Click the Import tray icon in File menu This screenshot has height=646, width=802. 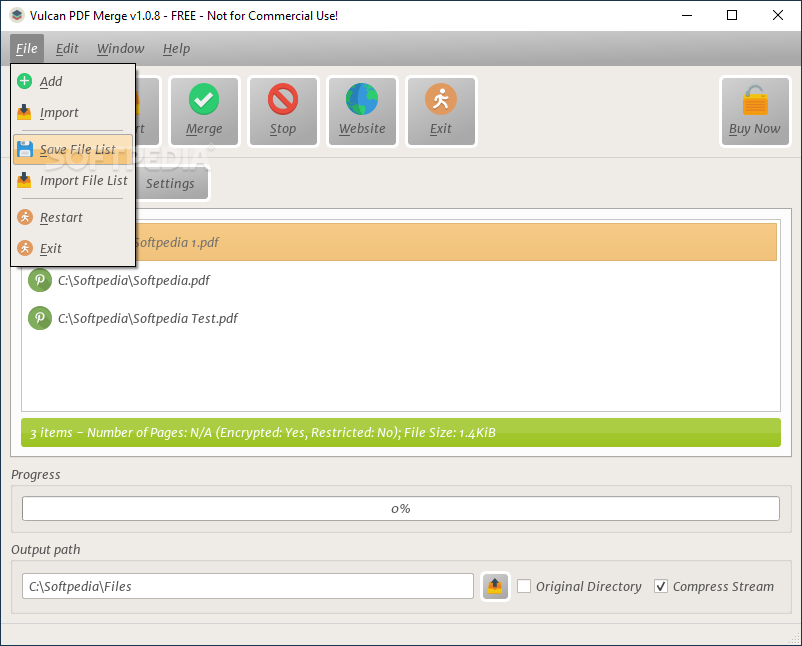point(24,112)
